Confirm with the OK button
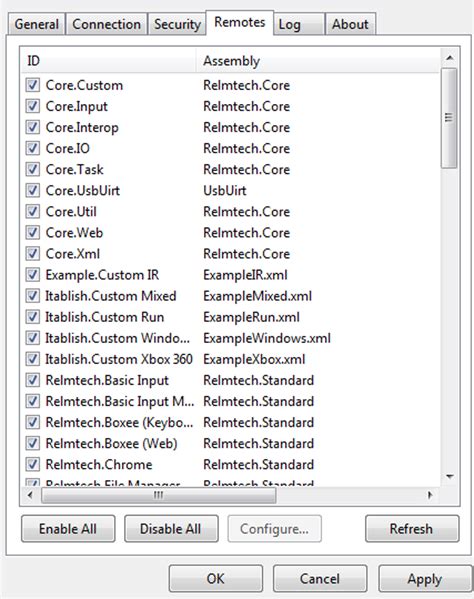Viewport: 474px width, 599px height. pyautogui.click(x=216, y=578)
